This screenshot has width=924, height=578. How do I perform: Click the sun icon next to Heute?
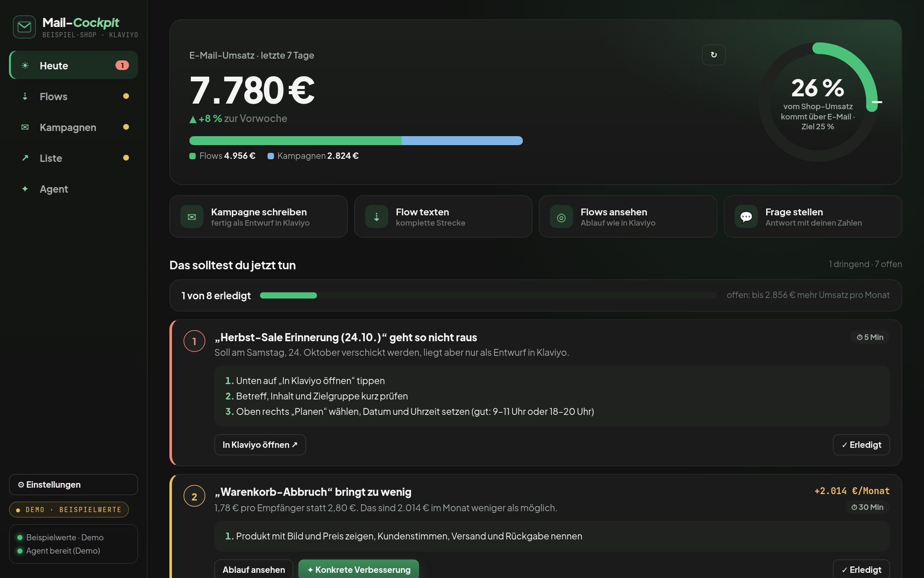pyautogui.click(x=25, y=66)
